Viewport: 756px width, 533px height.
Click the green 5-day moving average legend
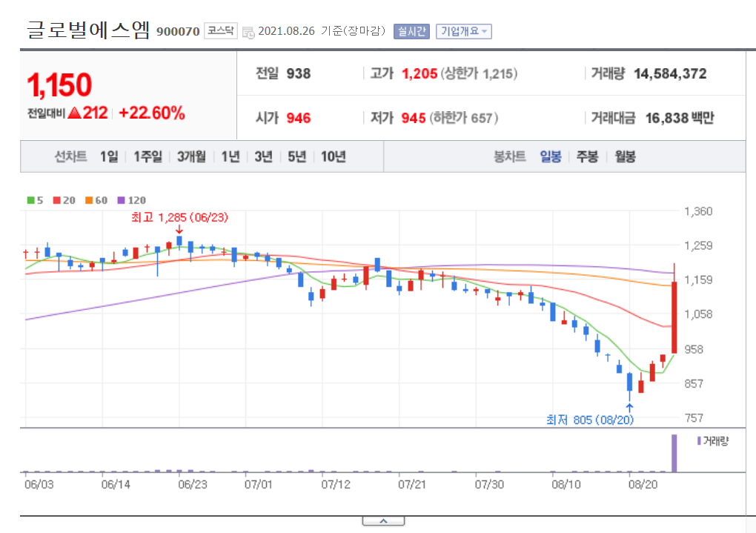(35, 200)
